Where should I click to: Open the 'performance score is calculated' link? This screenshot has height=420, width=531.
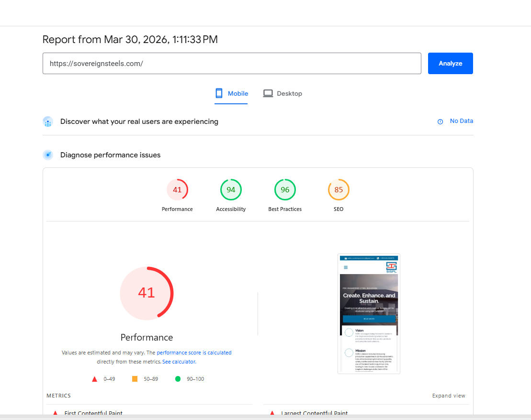click(194, 353)
